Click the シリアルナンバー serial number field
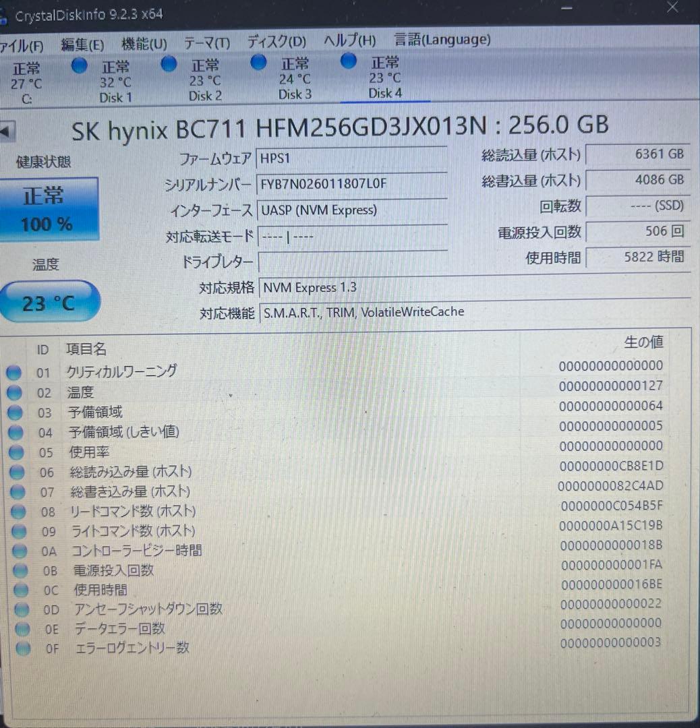700x728 pixels. coord(352,183)
